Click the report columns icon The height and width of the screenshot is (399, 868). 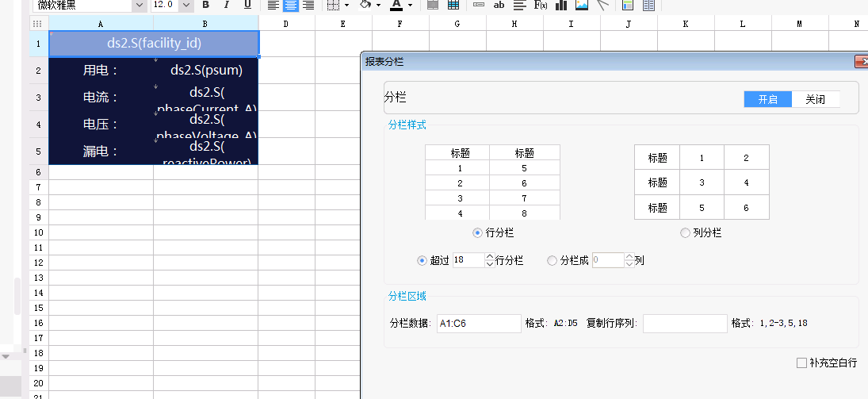click(648, 5)
